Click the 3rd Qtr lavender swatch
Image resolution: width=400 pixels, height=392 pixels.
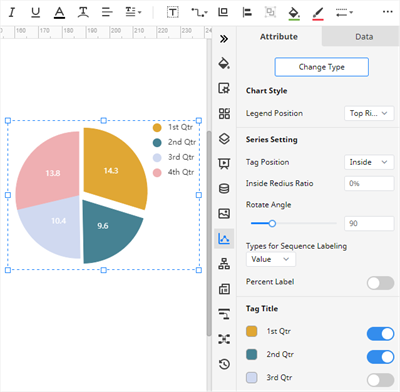252,378
